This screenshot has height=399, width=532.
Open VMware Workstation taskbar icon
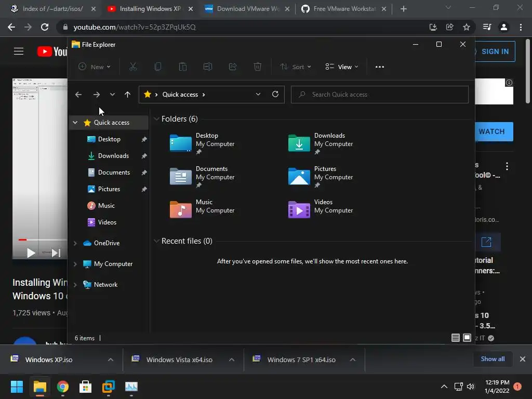click(x=108, y=387)
